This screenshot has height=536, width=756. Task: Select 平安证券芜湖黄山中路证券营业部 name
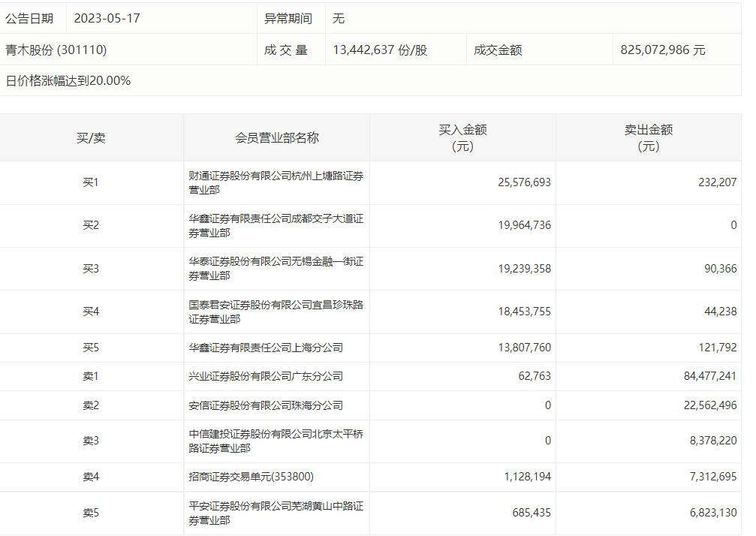click(x=276, y=513)
